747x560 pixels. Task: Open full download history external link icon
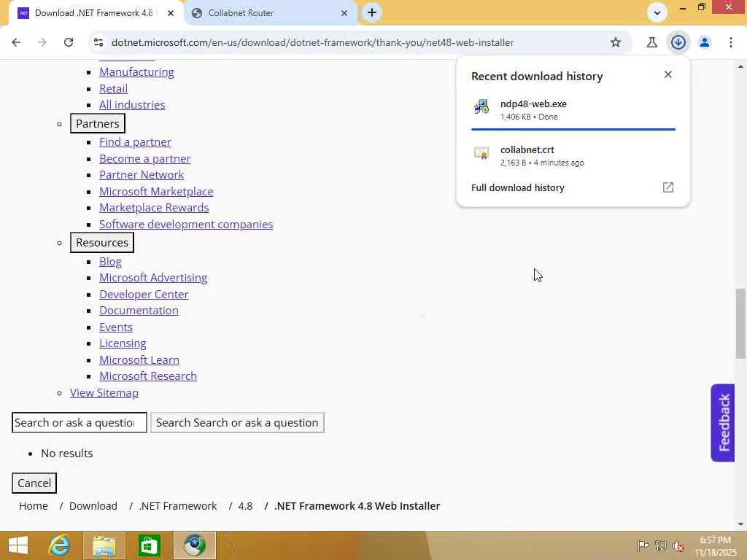click(x=668, y=187)
